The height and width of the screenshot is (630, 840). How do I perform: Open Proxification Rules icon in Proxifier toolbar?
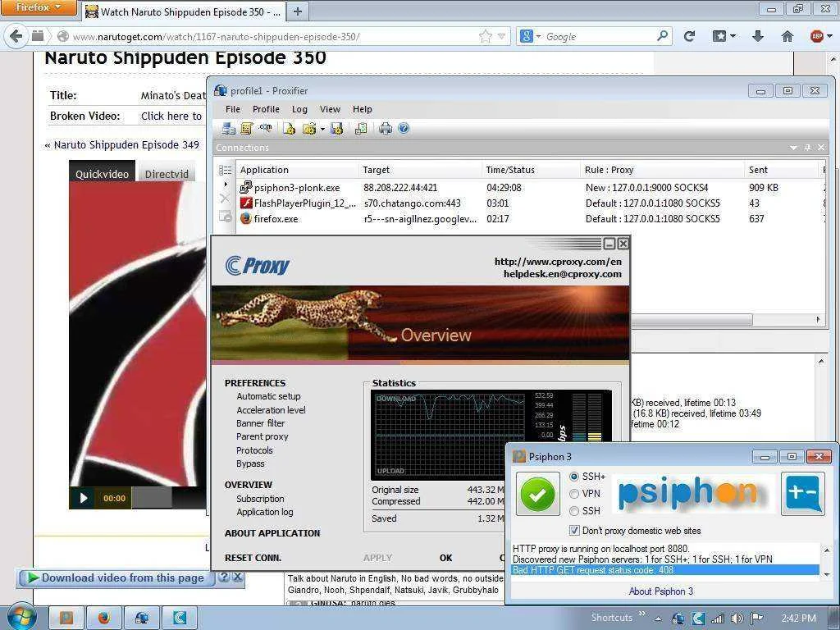(x=246, y=129)
